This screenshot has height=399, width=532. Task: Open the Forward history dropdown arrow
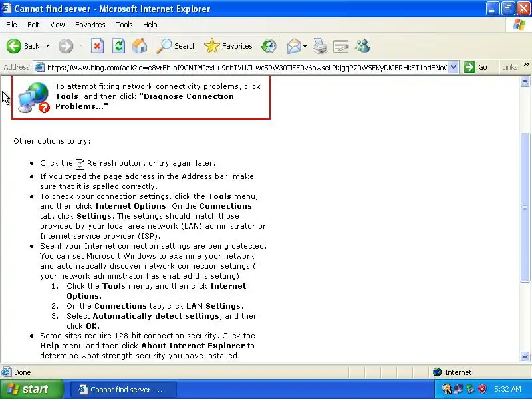click(x=81, y=46)
